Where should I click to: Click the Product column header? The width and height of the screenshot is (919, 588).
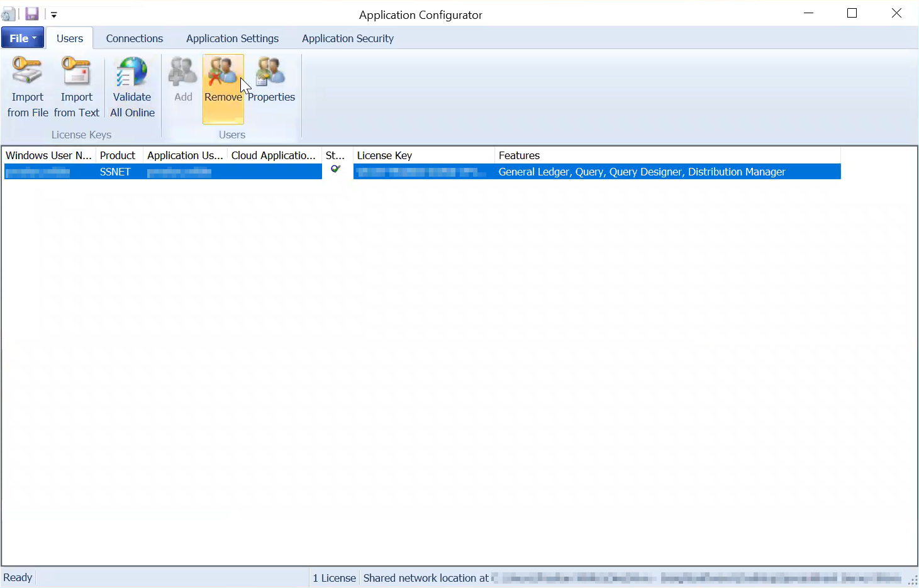tap(118, 155)
